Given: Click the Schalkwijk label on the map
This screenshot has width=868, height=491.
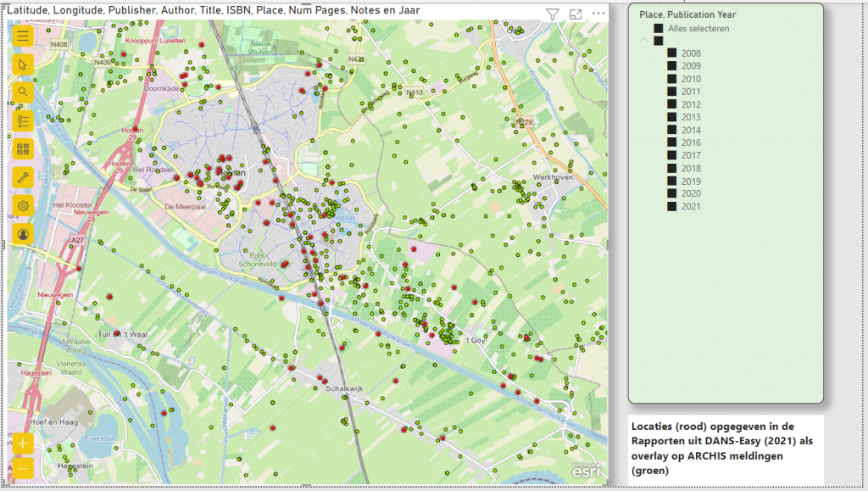Looking at the screenshot, I should [344, 388].
